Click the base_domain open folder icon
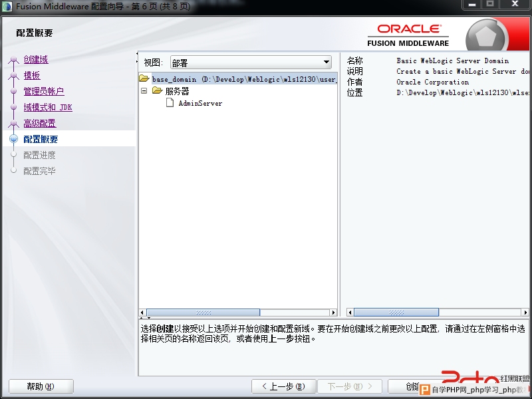Viewport: 532px width, 399px height. pos(144,78)
